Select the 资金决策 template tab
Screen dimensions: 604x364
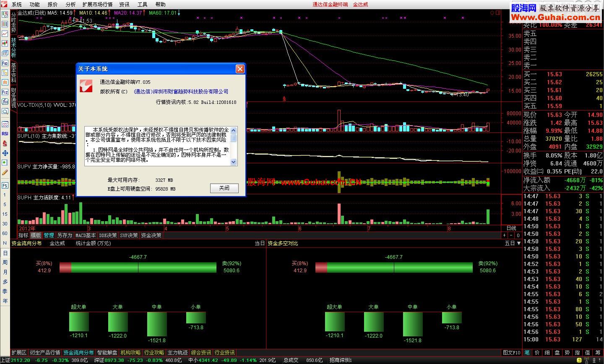(x=151, y=235)
